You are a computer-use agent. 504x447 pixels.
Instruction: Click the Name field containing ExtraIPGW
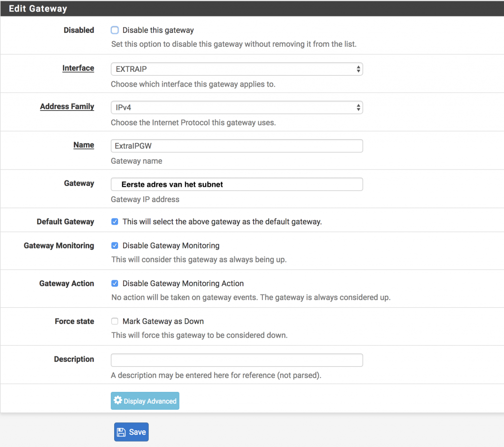coord(237,146)
